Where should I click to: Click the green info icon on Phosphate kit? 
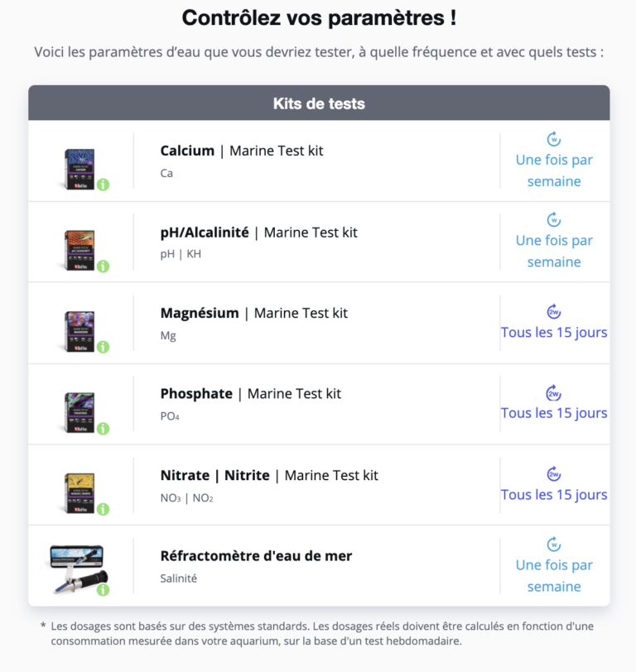pyautogui.click(x=103, y=428)
